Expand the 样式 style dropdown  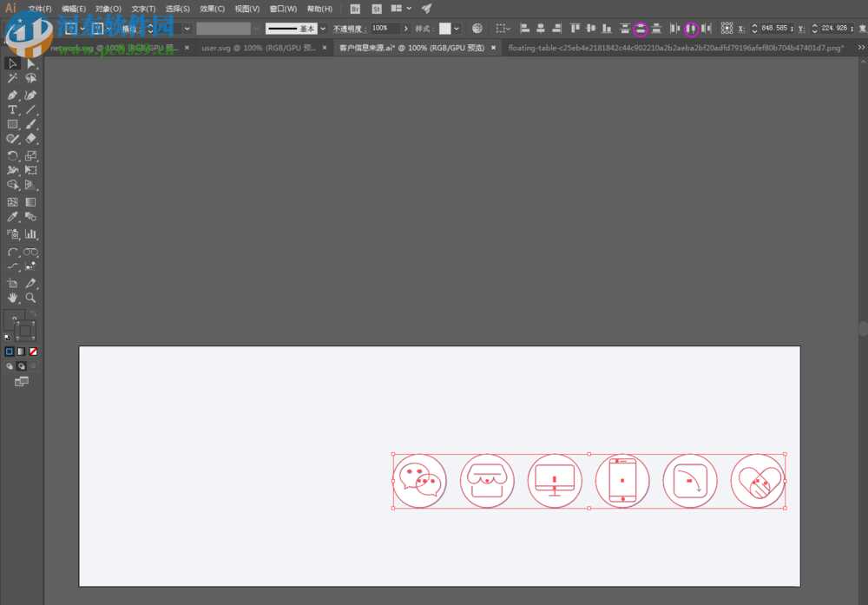click(457, 29)
